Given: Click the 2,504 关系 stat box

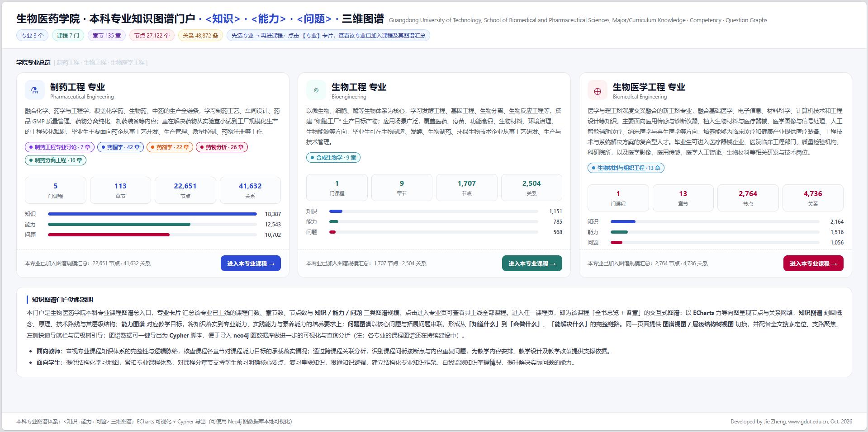Looking at the screenshot, I should [531, 188].
